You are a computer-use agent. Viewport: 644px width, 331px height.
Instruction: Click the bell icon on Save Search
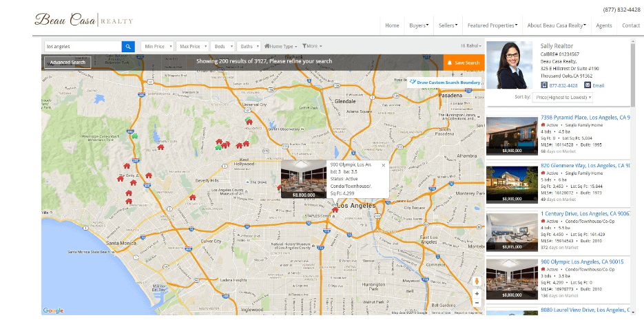(x=450, y=63)
